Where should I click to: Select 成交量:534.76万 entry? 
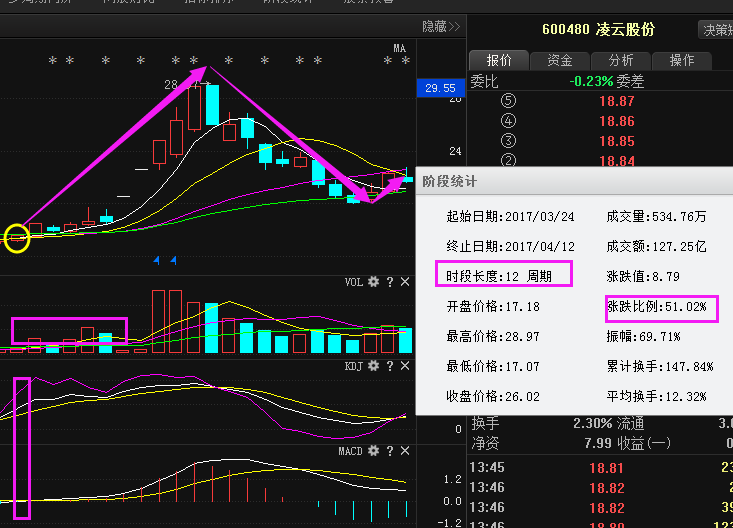click(x=656, y=217)
